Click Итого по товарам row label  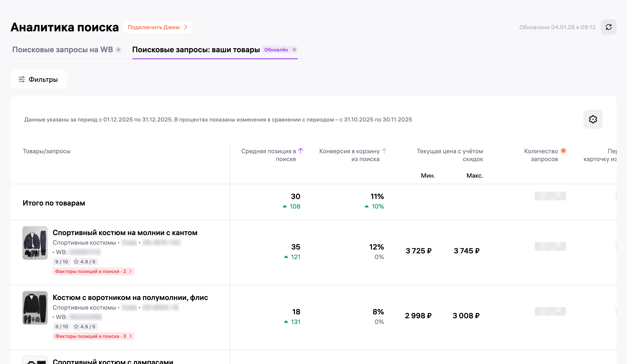[54, 203]
